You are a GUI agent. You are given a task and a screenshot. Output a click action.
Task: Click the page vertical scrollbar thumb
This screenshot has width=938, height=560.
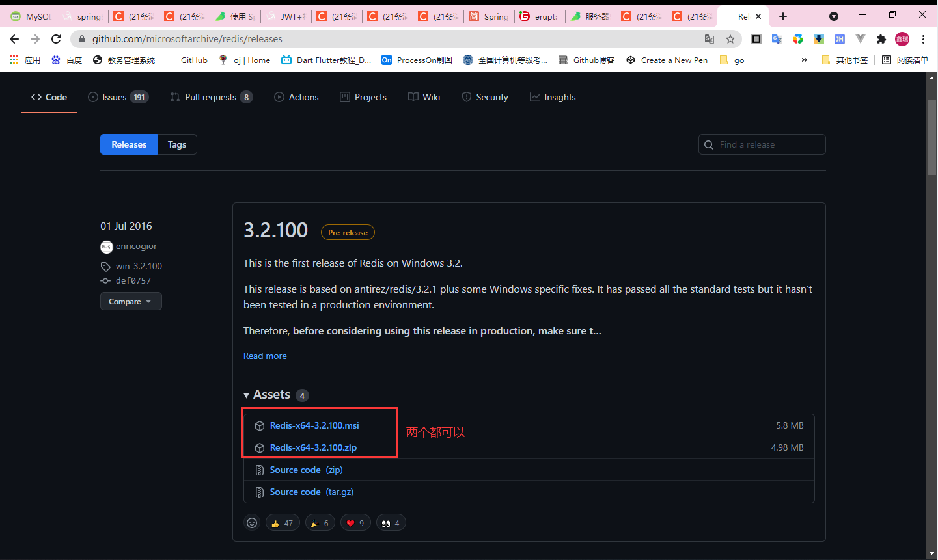click(x=932, y=137)
